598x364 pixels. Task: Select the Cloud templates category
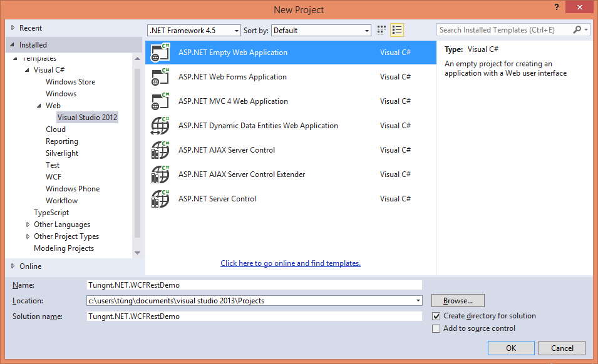56,129
